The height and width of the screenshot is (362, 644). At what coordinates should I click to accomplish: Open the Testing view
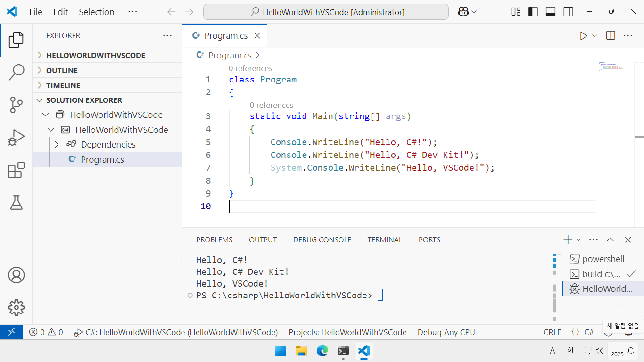click(16, 203)
